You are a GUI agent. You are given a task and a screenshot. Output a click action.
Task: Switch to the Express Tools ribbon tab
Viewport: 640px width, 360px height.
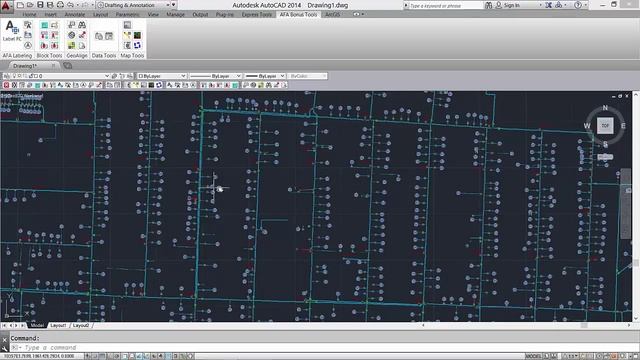click(257, 14)
